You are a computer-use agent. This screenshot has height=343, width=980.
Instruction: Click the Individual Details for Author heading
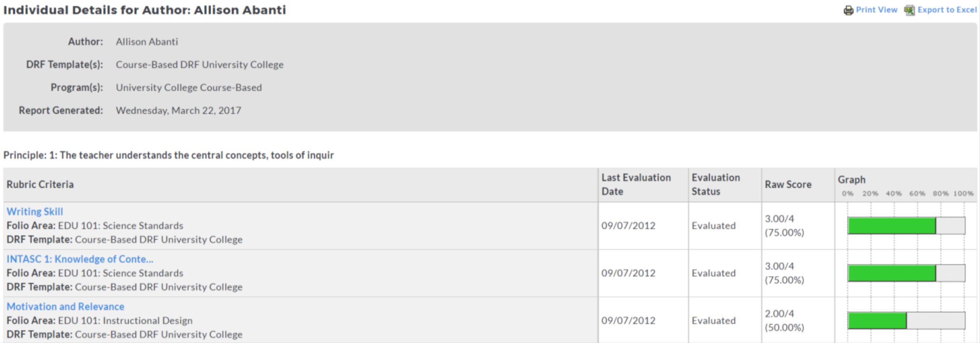tap(145, 10)
